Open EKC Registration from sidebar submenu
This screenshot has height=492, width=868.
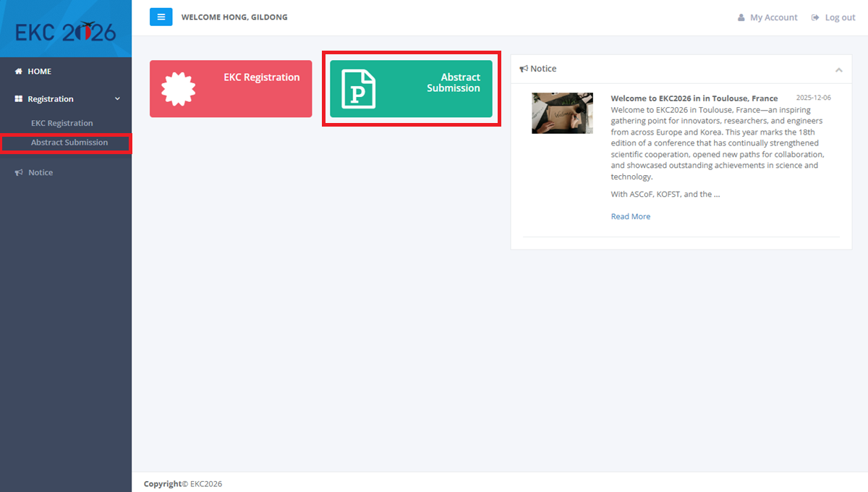[61, 123]
